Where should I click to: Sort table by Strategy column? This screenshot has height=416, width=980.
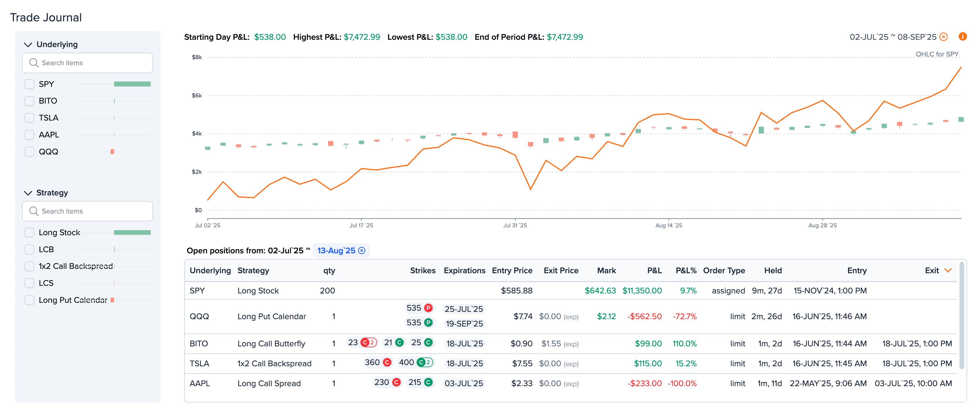point(253,270)
